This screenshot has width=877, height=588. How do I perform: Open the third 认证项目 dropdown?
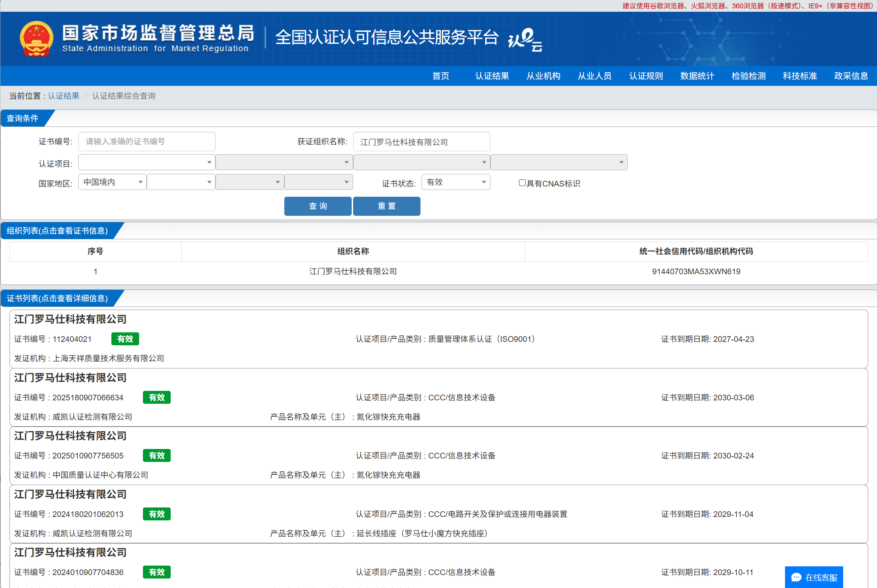click(x=422, y=162)
